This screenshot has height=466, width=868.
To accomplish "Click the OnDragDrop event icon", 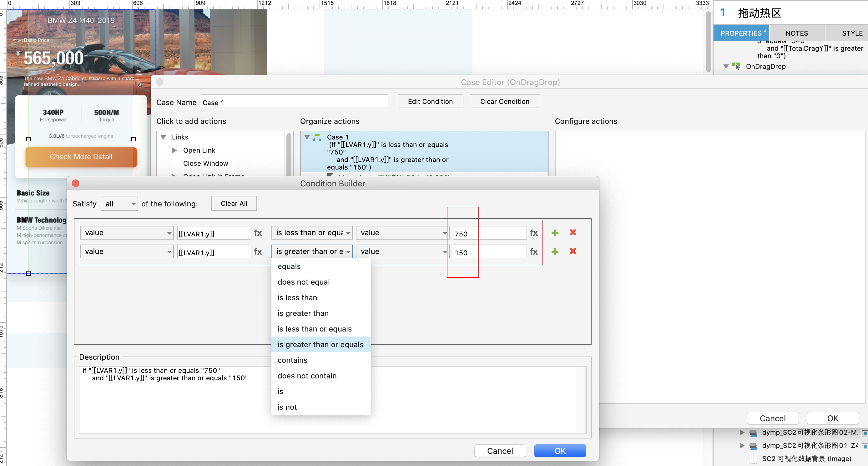I will (736, 66).
